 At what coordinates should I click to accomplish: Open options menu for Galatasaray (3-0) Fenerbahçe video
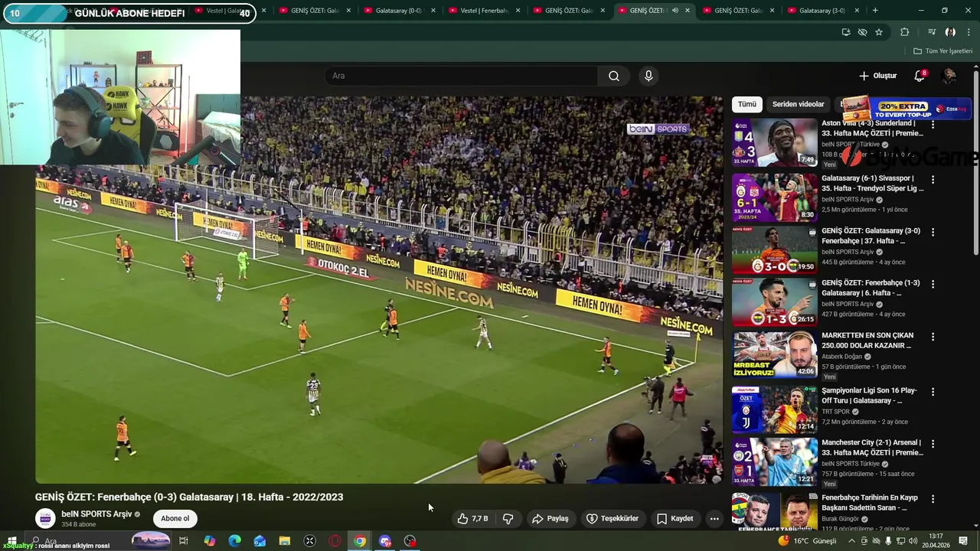click(933, 231)
